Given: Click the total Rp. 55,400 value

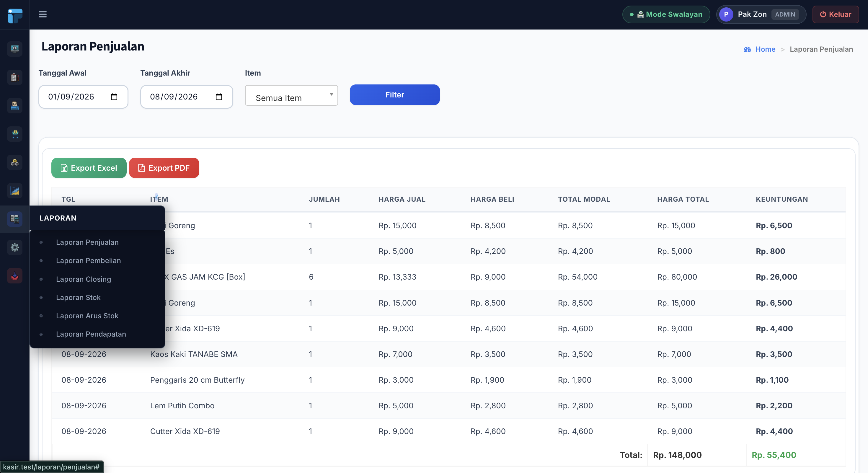Looking at the screenshot, I should tap(774, 455).
